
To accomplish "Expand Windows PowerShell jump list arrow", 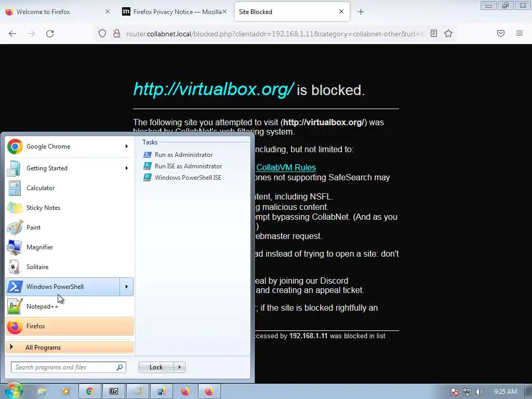I will click(x=127, y=287).
